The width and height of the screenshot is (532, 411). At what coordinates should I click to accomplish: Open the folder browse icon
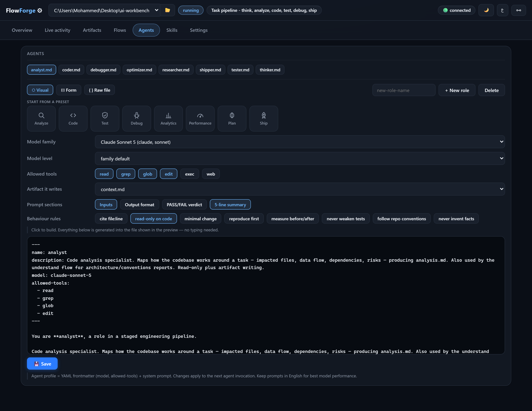(x=168, y=10)
